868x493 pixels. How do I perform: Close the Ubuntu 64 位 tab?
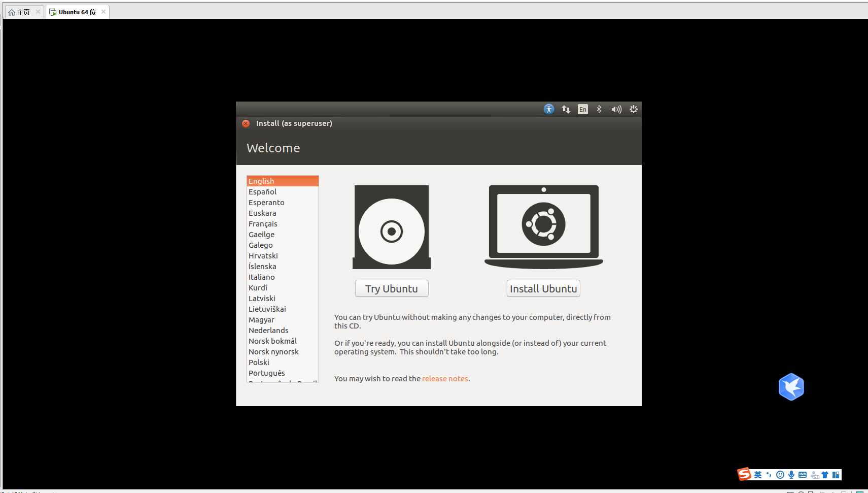click(103, 12)
